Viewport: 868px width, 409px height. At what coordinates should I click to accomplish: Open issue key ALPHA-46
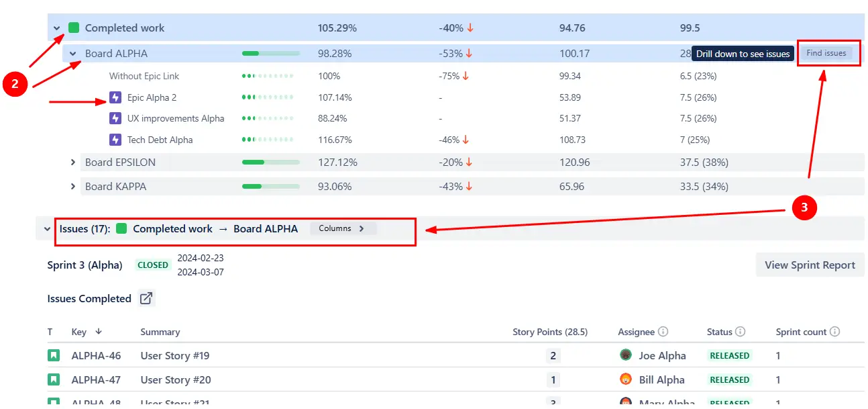(96, 356)
